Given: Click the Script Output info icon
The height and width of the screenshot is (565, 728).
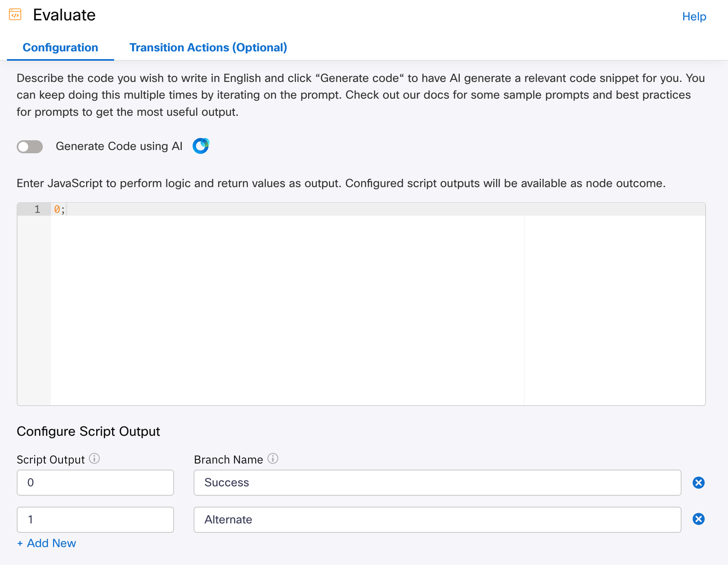Looking at the screenshot, I should [95, 459].
